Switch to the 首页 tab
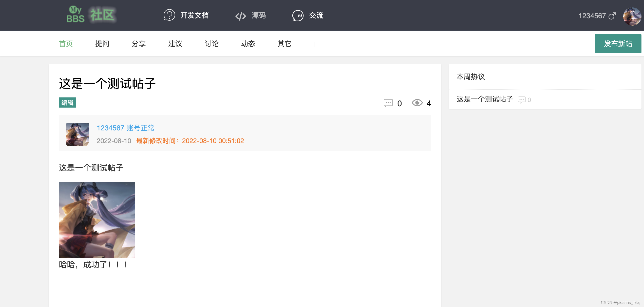Viewport: 644px width, 307px height. (66, 44)
